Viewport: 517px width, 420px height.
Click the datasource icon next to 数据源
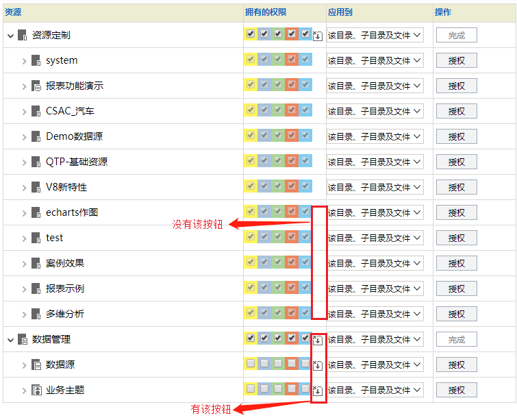[x=36, y=365]
